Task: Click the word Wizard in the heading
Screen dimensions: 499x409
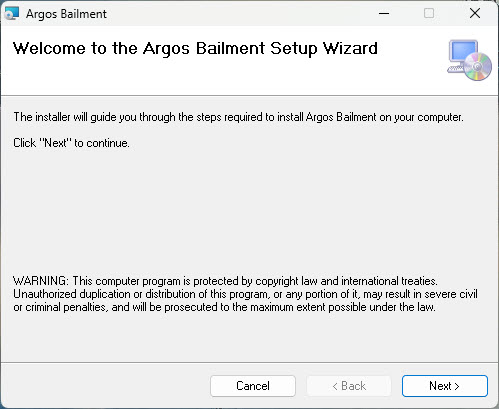Action: pos(350,48)
